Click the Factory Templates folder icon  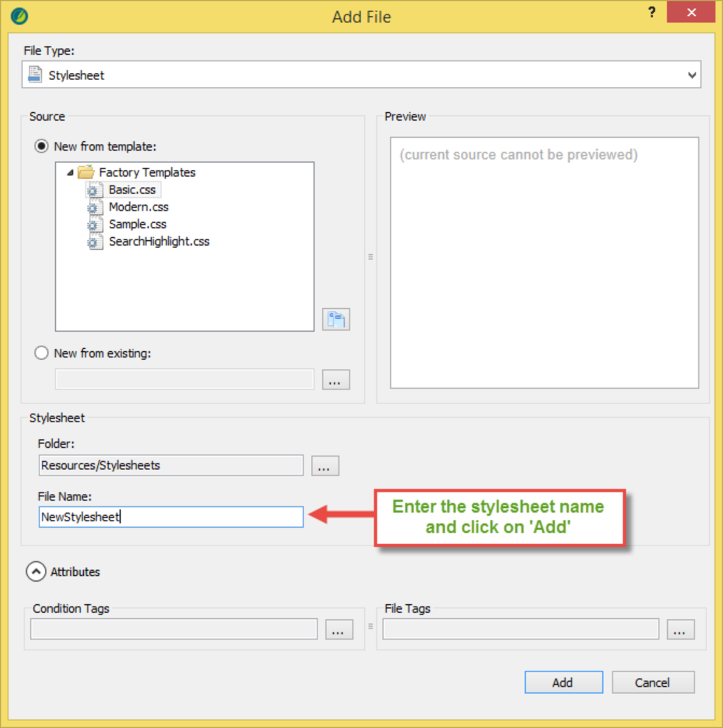[86, 172]
